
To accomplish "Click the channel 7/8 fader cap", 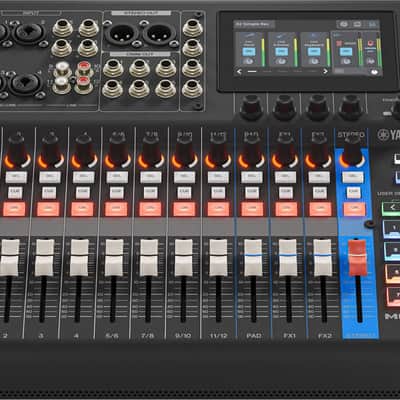I will (x=149, y=257).
